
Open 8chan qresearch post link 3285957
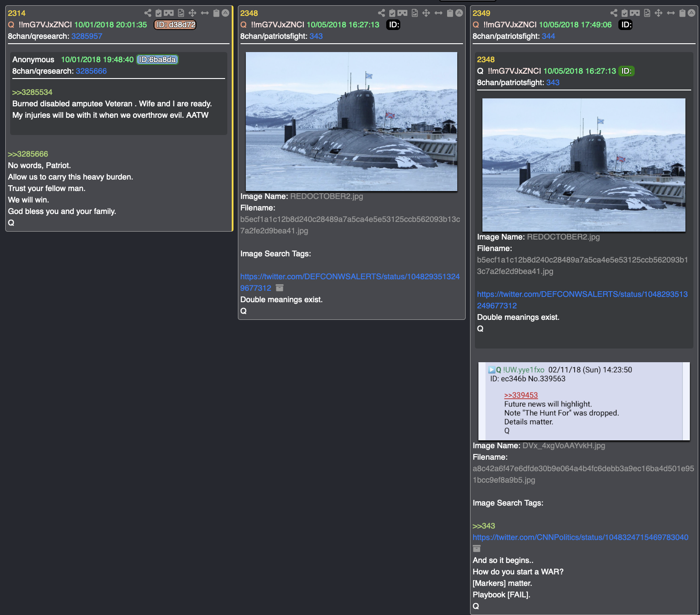(87, 36)
